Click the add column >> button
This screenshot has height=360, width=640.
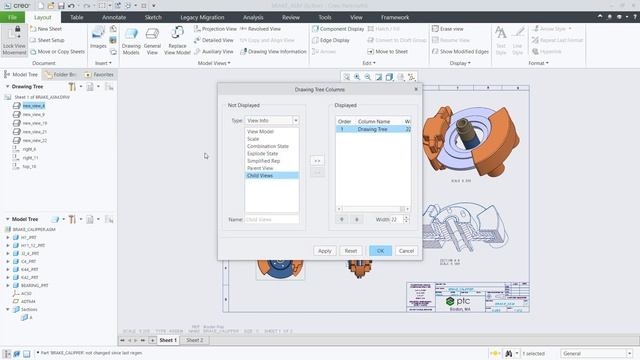317,161
